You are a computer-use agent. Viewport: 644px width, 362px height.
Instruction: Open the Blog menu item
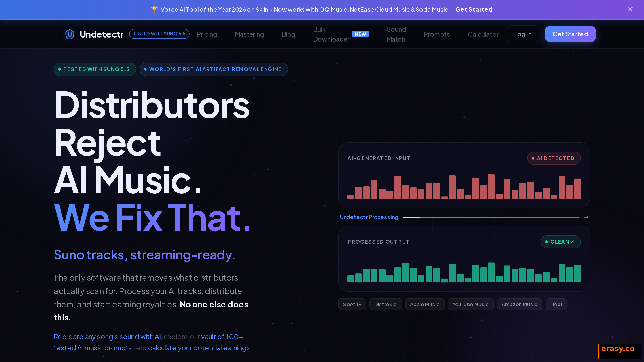point(288,34)
